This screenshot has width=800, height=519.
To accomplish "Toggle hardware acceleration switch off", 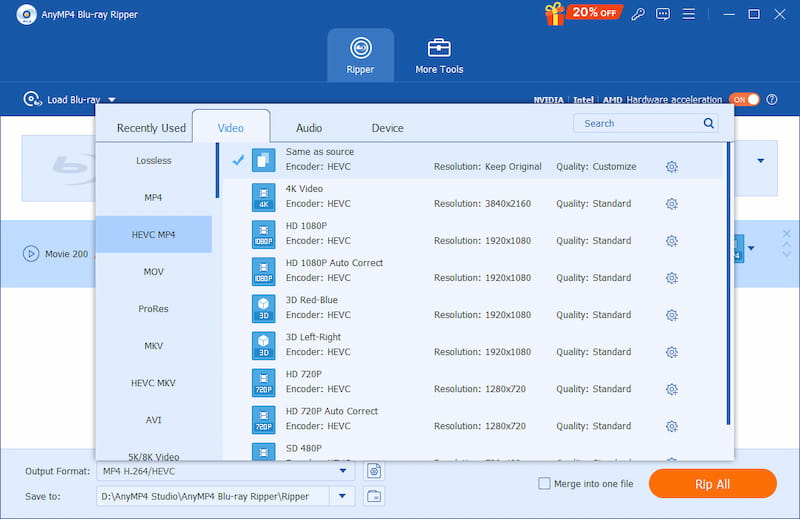I will point(744,100).
